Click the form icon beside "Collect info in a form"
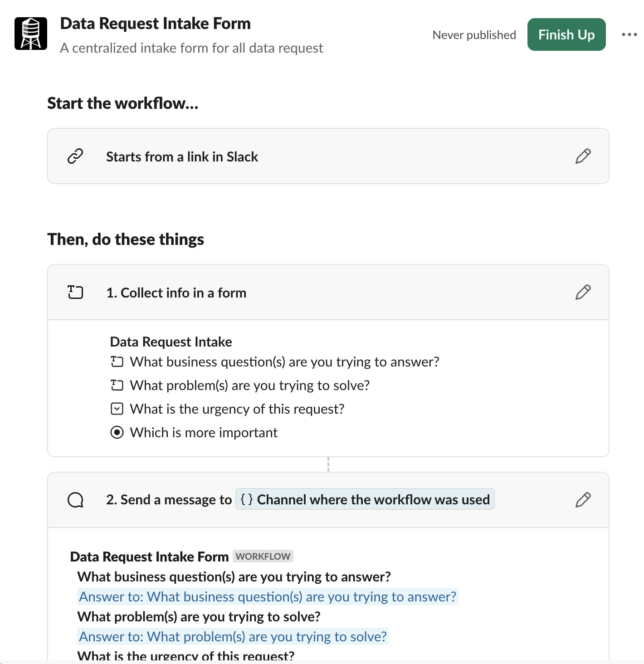Screen dimensions: 644x664 75,292
